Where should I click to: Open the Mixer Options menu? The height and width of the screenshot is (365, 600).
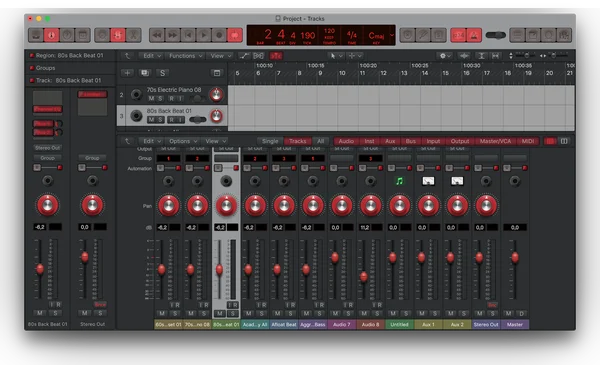[x=183, y=141]
